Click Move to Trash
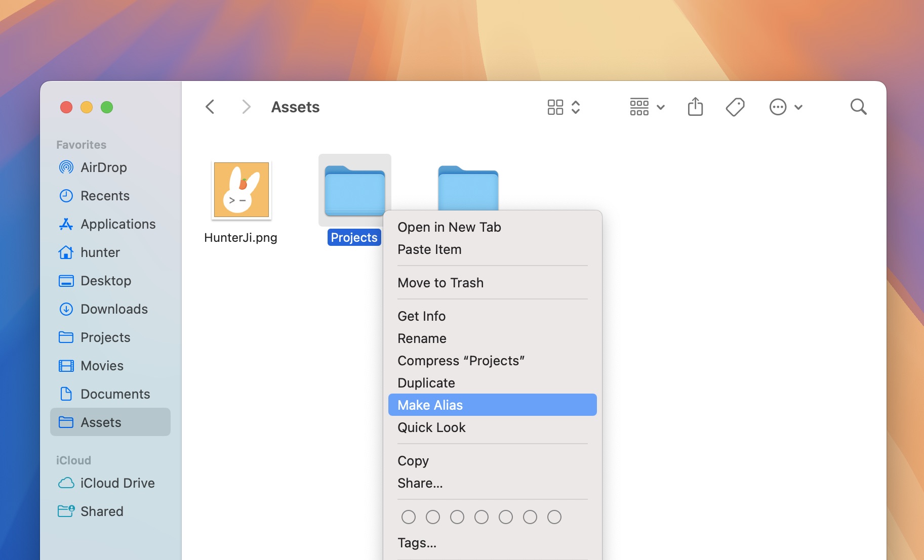The height and width of the screenshot is (560, 924). (440, 282)
